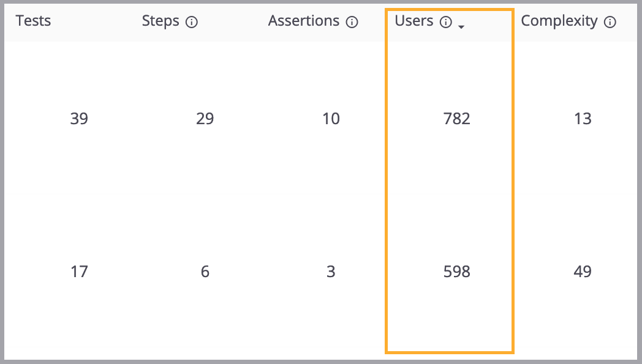
Task: Click the 29 value under Steps
Action: 205,119
